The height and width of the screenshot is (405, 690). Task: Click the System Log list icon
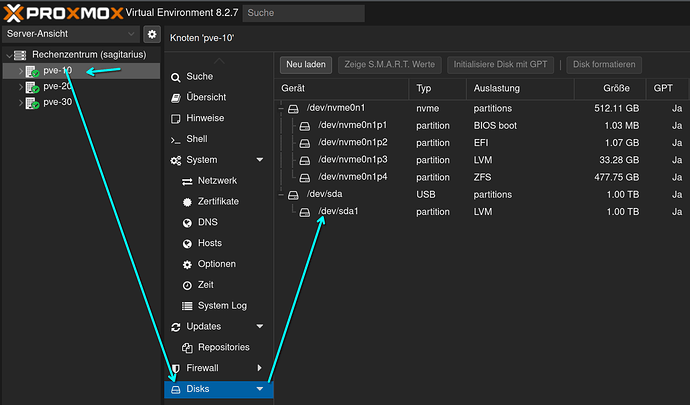tap(187, 306)
